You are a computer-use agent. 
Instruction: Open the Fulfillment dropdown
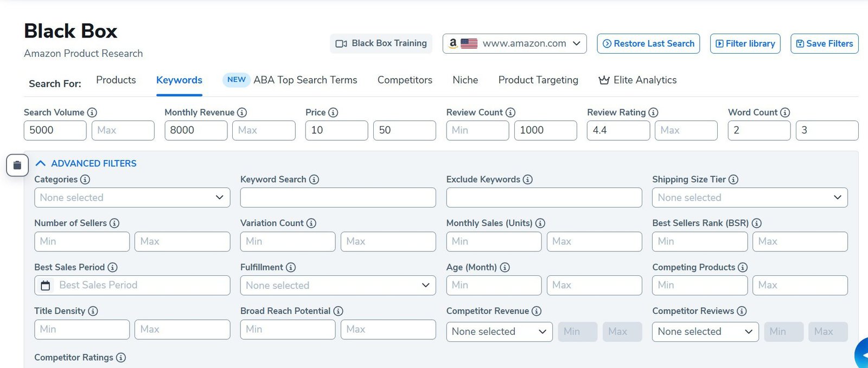338,286
